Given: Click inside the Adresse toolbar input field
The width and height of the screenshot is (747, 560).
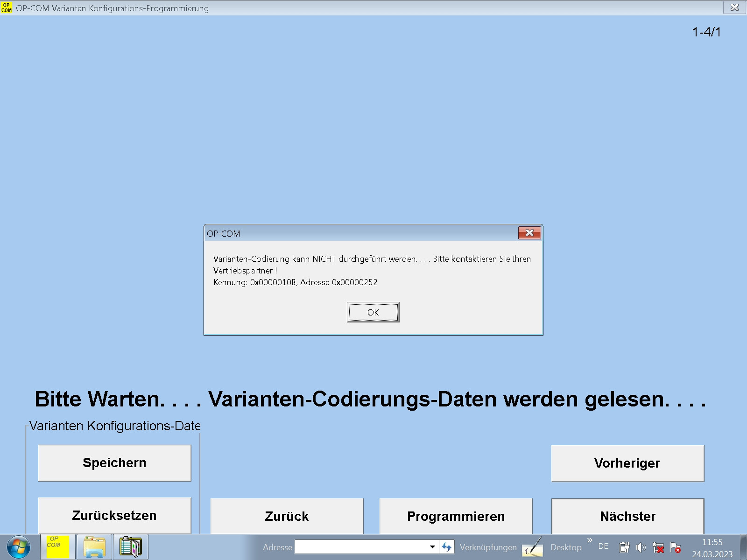Looking at the screenshot, I should click(362, 547).
